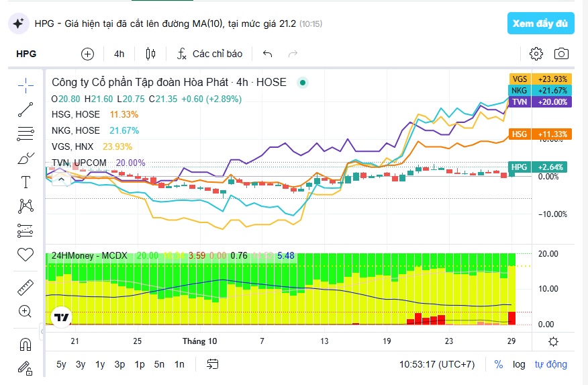Click the Công ty Cổ phần Tập đoàn Hòa Phát title

click(x=140, y=82)
